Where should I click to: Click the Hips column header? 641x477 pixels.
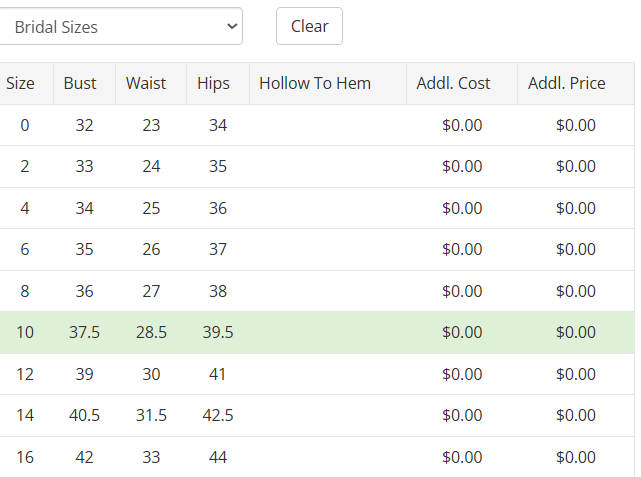point(214,84)
